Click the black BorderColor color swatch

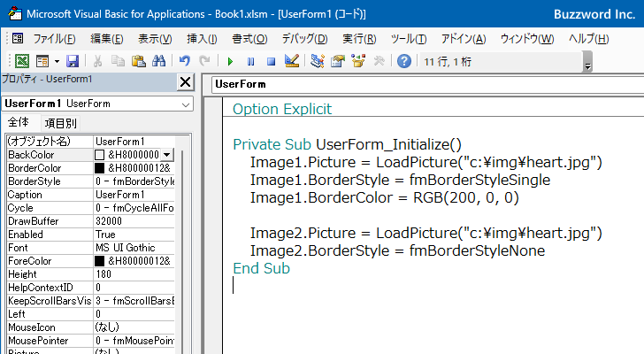click(x=99, y=168)
